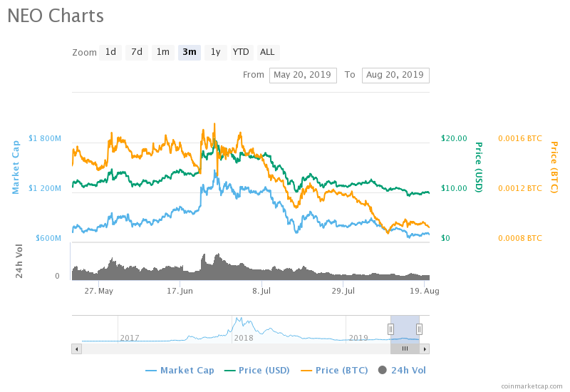Click 2018 peak in navigator chart
The height and width of the screenshot is (392, 570).
pyautogui.click(x=239, y=320)
